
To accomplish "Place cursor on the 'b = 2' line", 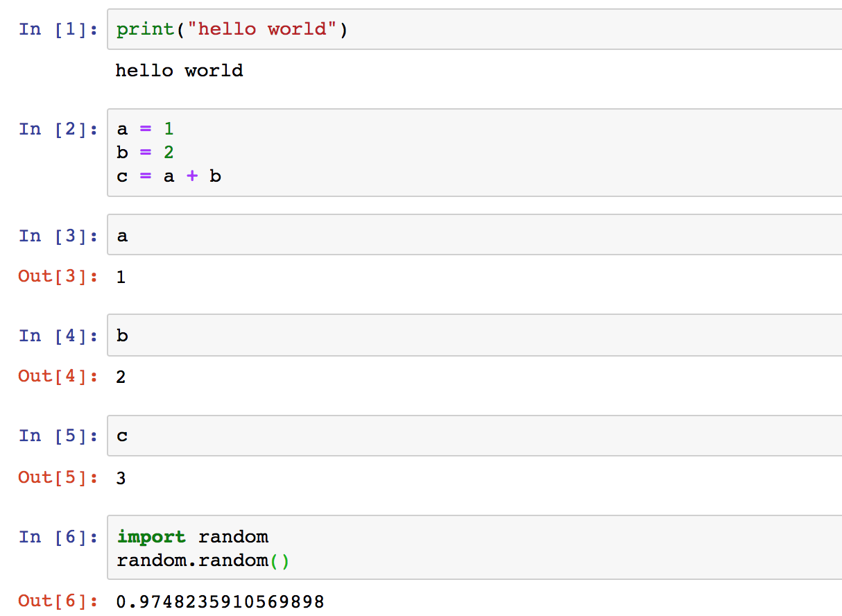I will point(145,153).
